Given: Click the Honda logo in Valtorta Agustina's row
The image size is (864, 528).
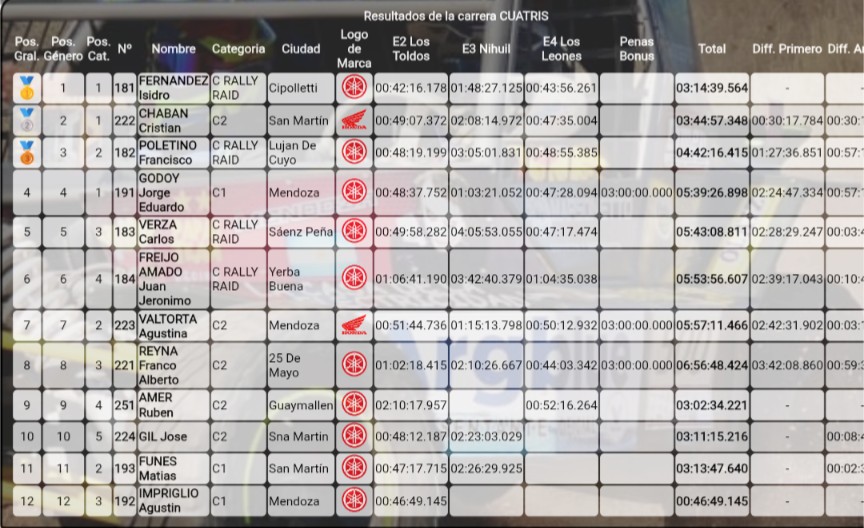Looking at the screenshot, I should [x=354, y=325].
